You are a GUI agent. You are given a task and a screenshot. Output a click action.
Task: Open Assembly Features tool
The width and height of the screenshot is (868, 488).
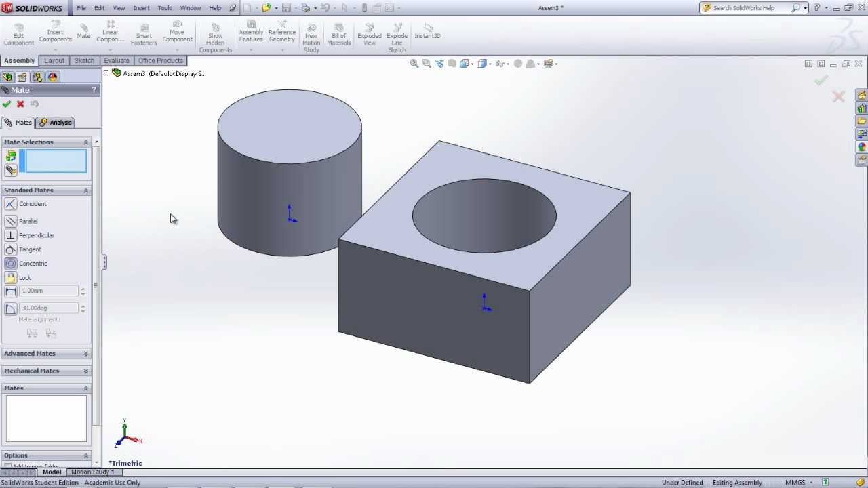tap(251, 34)
